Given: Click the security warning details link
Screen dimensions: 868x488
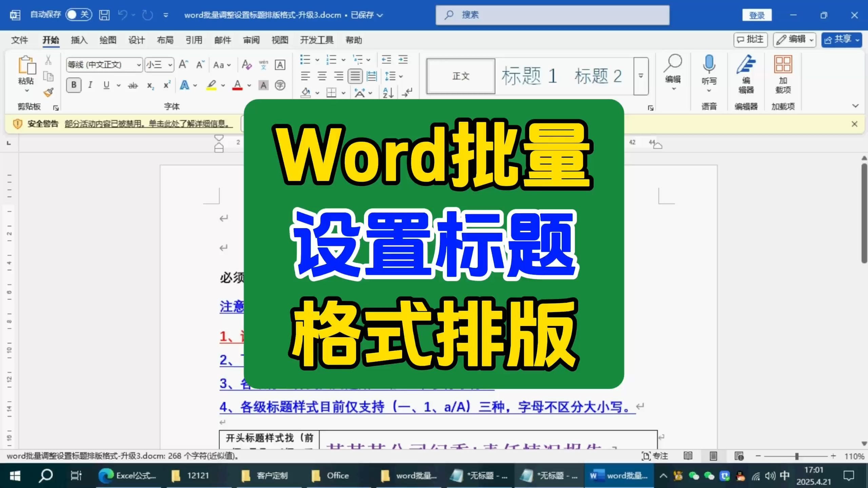Looking at the screenshot, I should (149, 124).
